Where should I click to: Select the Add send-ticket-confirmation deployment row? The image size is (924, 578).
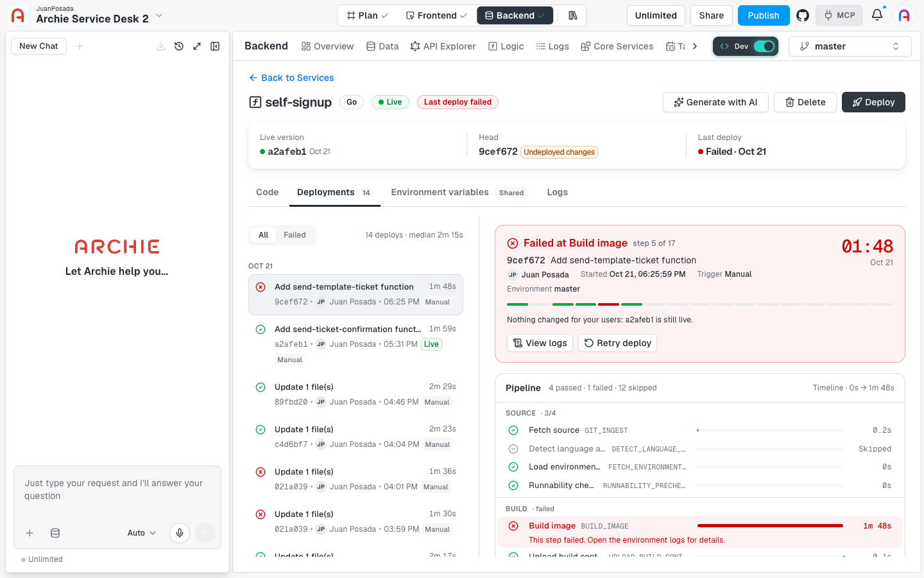(x=355, y=344)
